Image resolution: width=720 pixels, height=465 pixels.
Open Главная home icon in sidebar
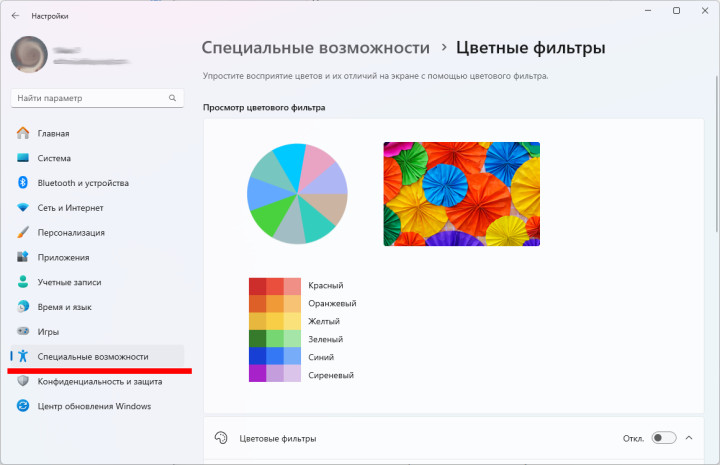coord(23,133)
